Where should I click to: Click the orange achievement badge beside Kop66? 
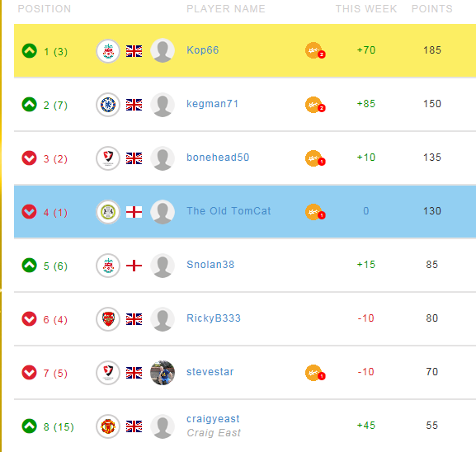[315, 50]
